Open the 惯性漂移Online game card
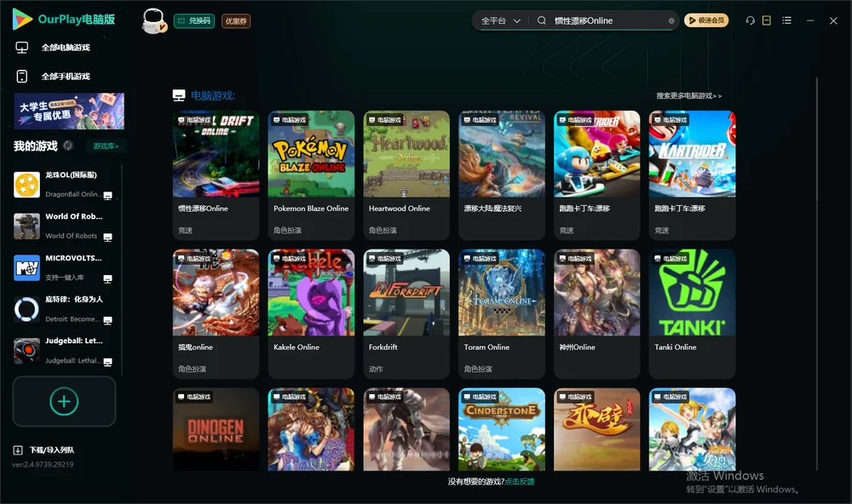The width and height of the screenshot is (852, 504). click(x=216, y=175)
